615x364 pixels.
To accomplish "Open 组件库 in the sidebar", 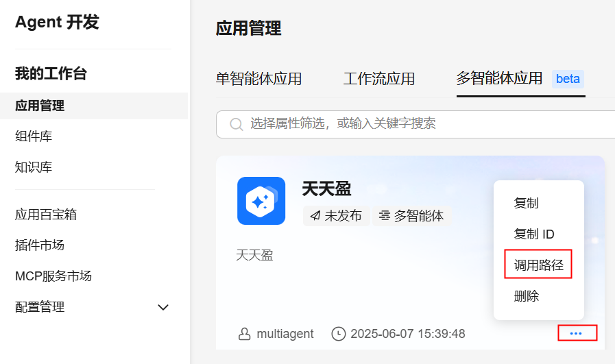I will pos(34,136).
